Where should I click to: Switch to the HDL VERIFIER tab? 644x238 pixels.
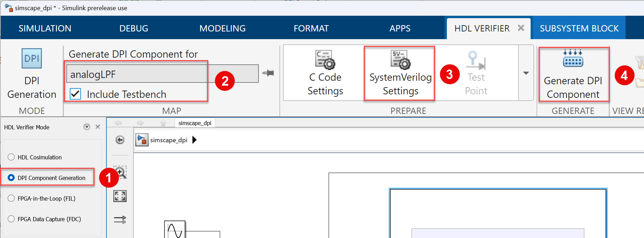tap(482, 28)
